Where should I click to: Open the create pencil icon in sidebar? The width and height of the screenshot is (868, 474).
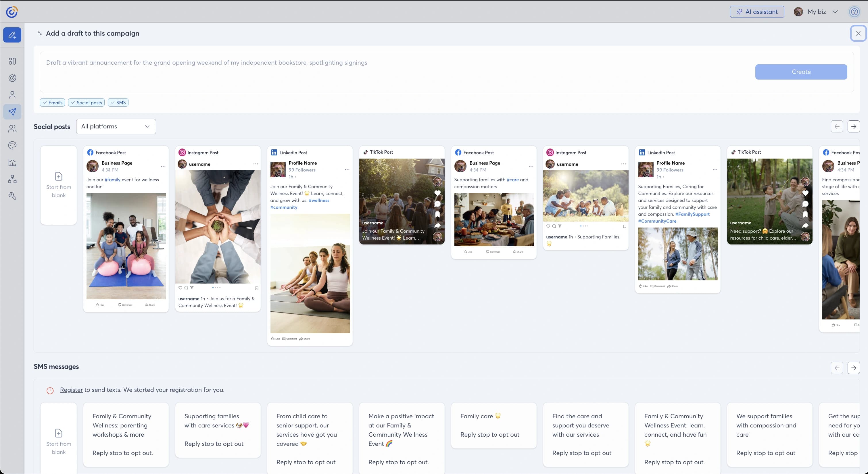click(x=12, y=35)
